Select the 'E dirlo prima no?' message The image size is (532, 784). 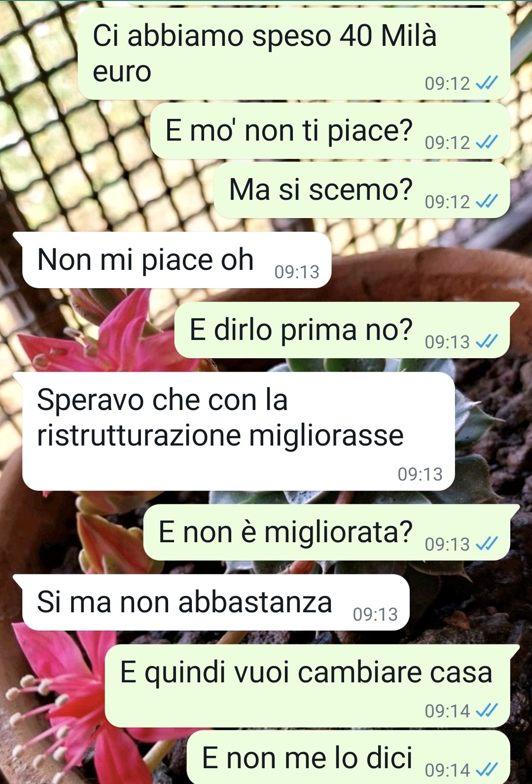pyautogui.click(x=347, y=330)
